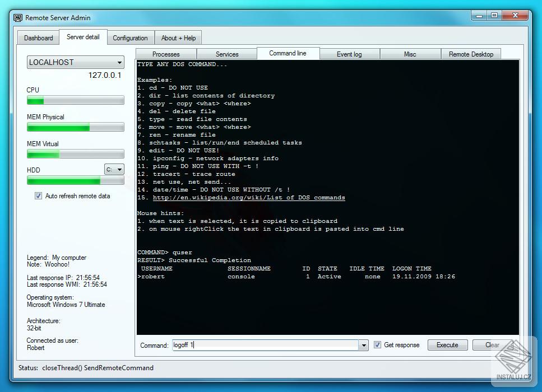Open the HDD drive letter dropdown showing C:

[114, 169]
